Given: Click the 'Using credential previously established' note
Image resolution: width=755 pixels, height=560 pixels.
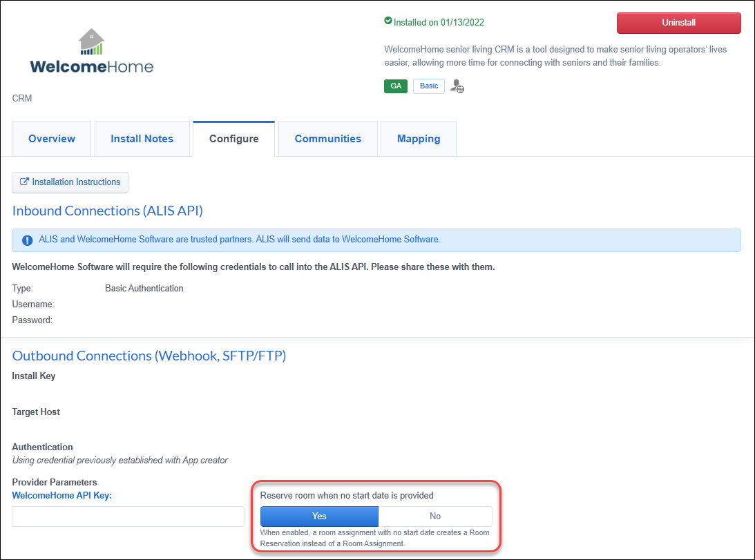Looking at the screenshot, I should pos(120,461).
